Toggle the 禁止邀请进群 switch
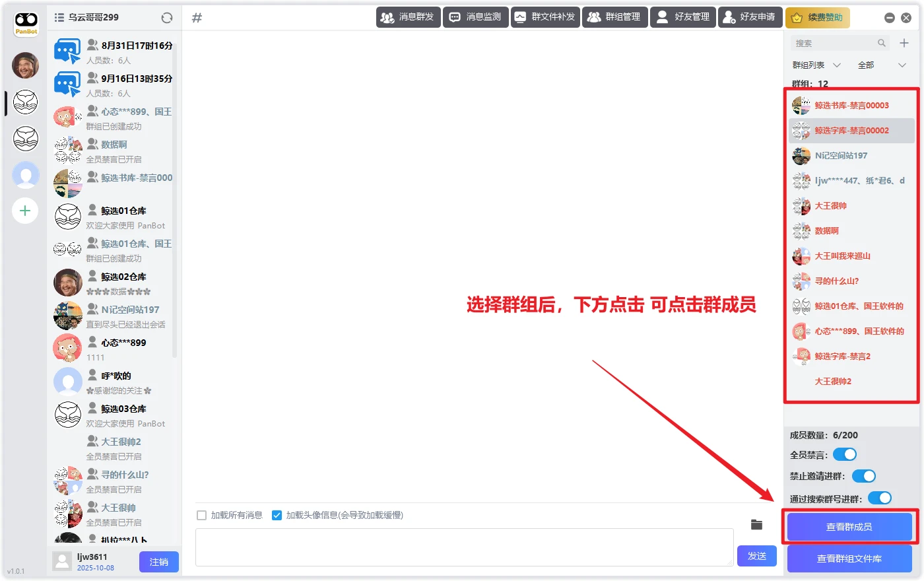924x581 pixels. click(863, 476)
